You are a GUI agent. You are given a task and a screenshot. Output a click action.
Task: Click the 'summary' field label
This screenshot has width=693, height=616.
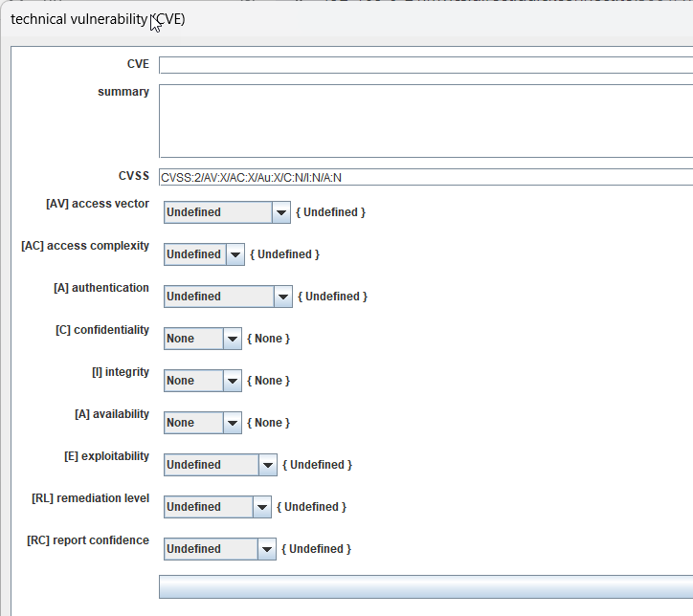click(x=123, y=92)
